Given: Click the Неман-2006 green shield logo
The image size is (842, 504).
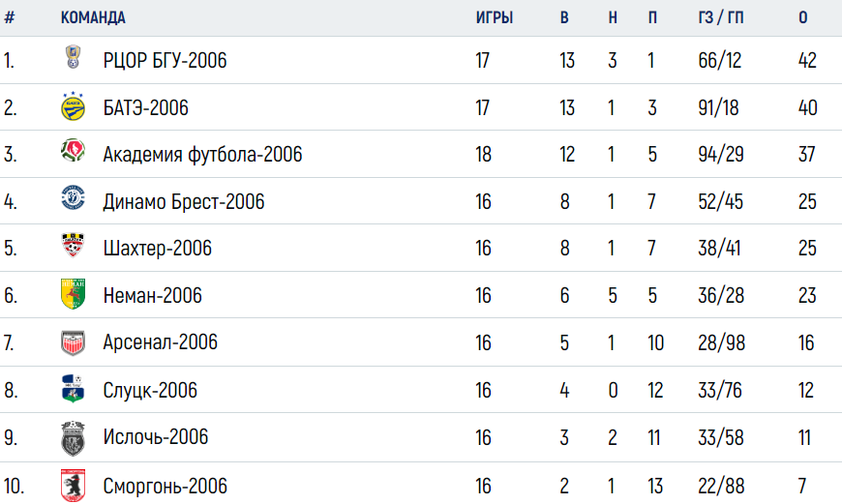Looking at the screenshot, I should 73,294.
